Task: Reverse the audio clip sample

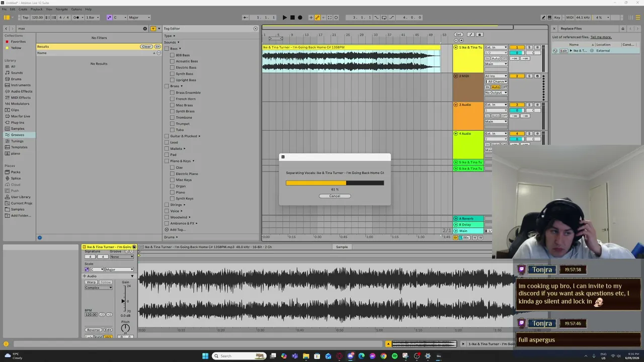Action: [93, 330]
